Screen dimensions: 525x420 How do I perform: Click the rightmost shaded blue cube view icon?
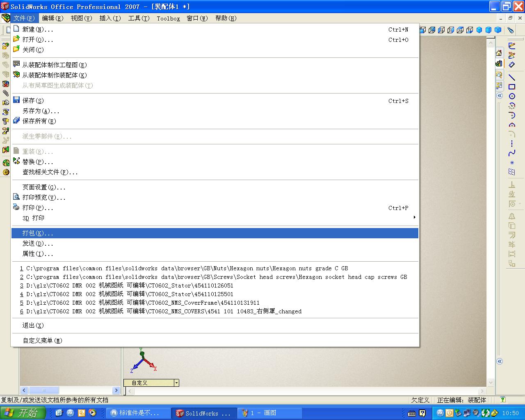tap(498, 30)
